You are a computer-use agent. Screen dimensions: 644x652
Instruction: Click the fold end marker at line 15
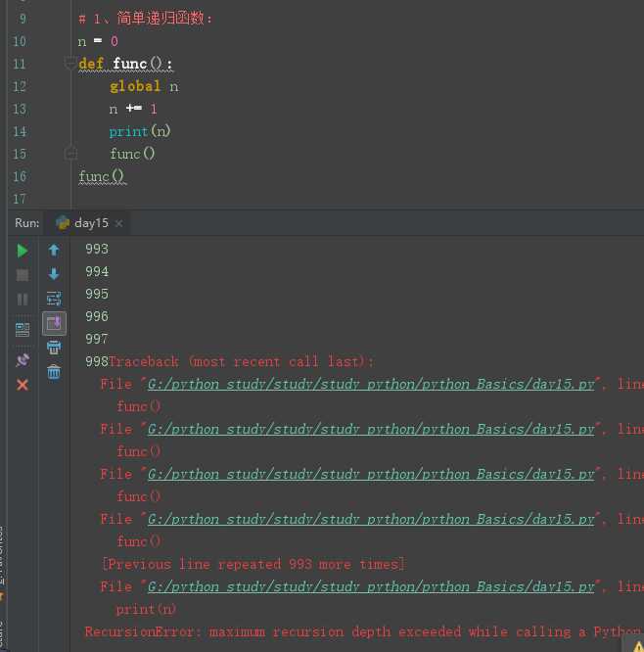pyautogui.click(x=70, y=154)
